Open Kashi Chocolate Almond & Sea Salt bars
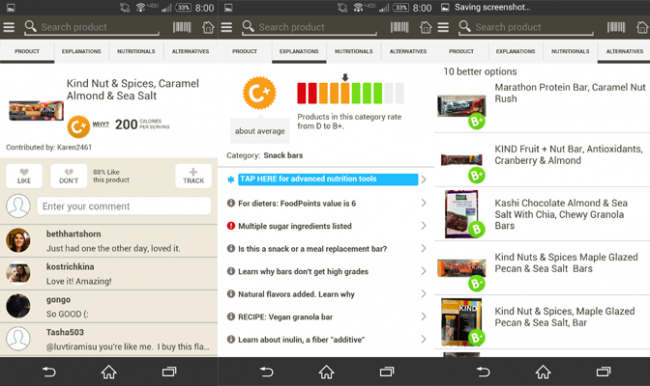The height and width of the screenshot is (386, 650). click(542, 214)
